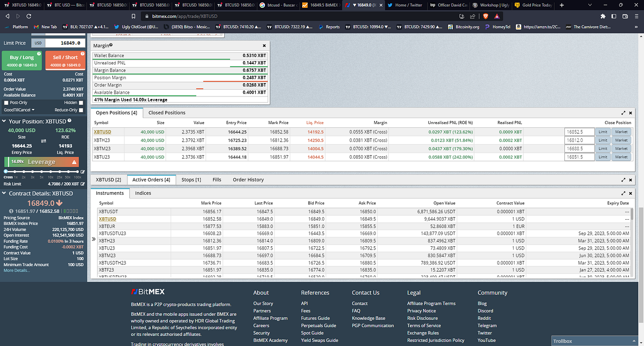Select XBTM23 row in Instruments list
Image resolution: width=644 pixels, height=346 pixels.
[363, 255]
